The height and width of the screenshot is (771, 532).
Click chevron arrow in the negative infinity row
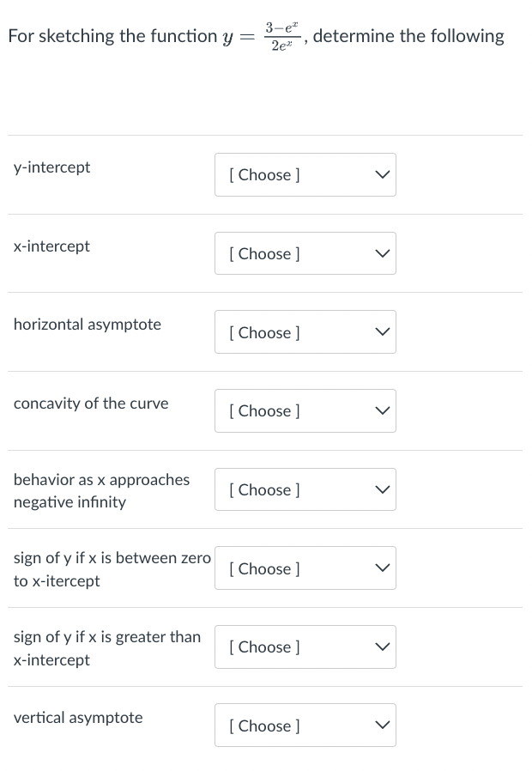click(382, 490)
